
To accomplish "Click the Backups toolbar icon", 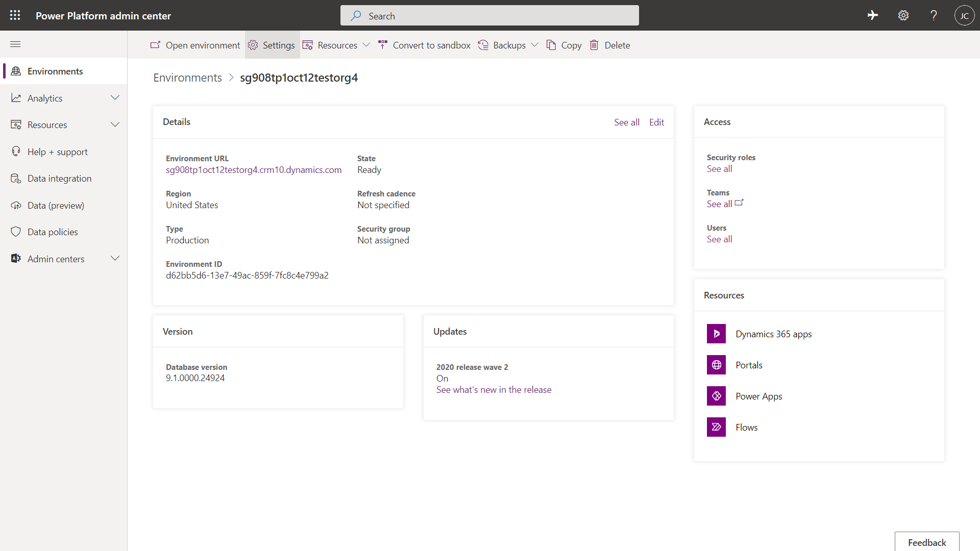I will coord(483,45).
